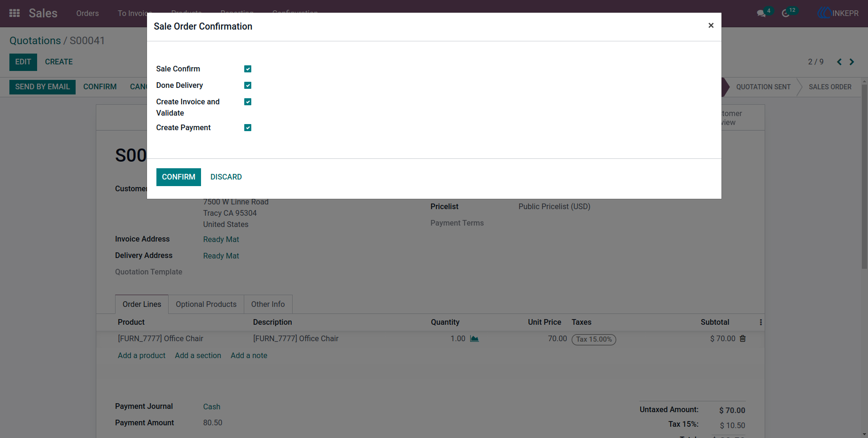Open the column options kebab menu
The image size is (868, 438).
click(x=761, y=322)
